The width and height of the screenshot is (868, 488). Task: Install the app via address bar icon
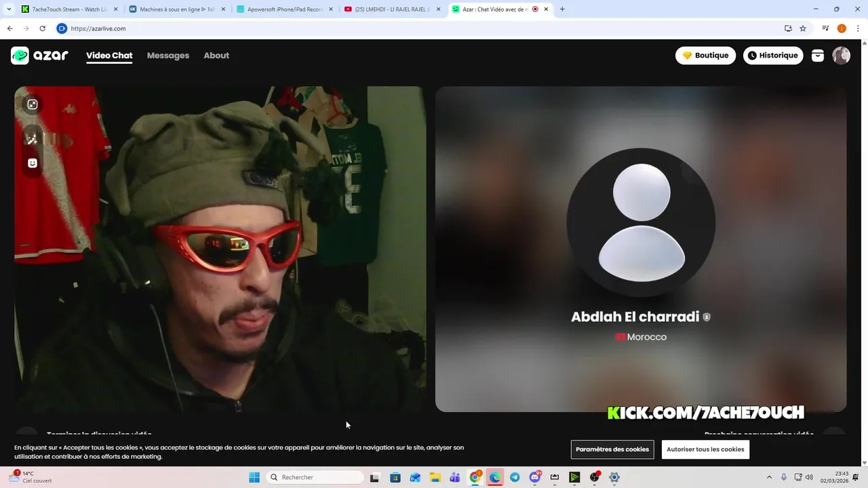[x=788, y=28]
